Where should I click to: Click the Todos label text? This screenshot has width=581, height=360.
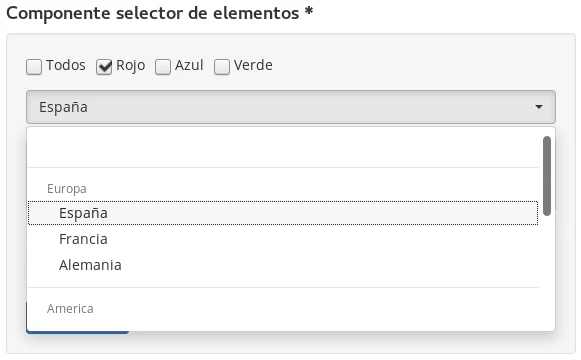click(x=66, y=65)
